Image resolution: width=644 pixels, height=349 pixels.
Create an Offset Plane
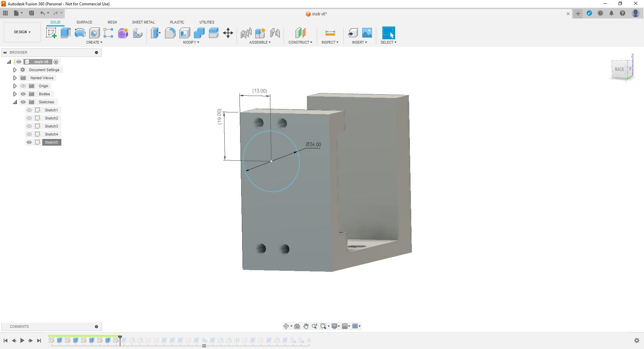(300, 33)
